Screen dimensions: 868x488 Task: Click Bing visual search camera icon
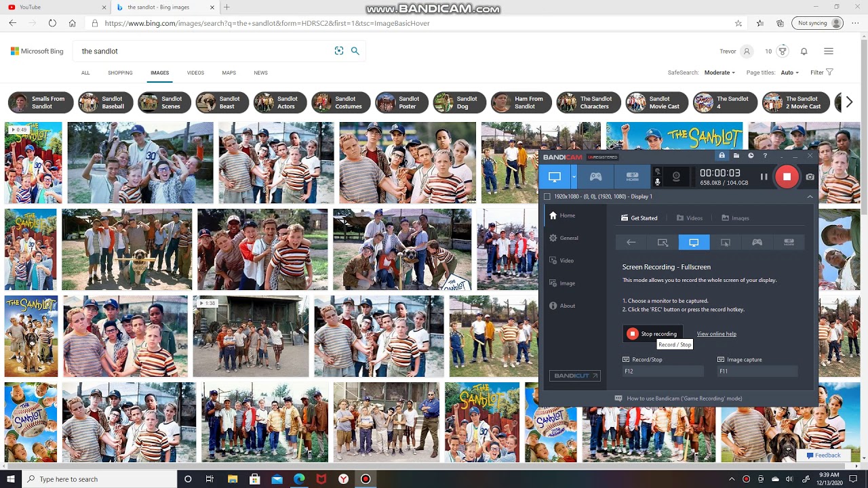339,51
